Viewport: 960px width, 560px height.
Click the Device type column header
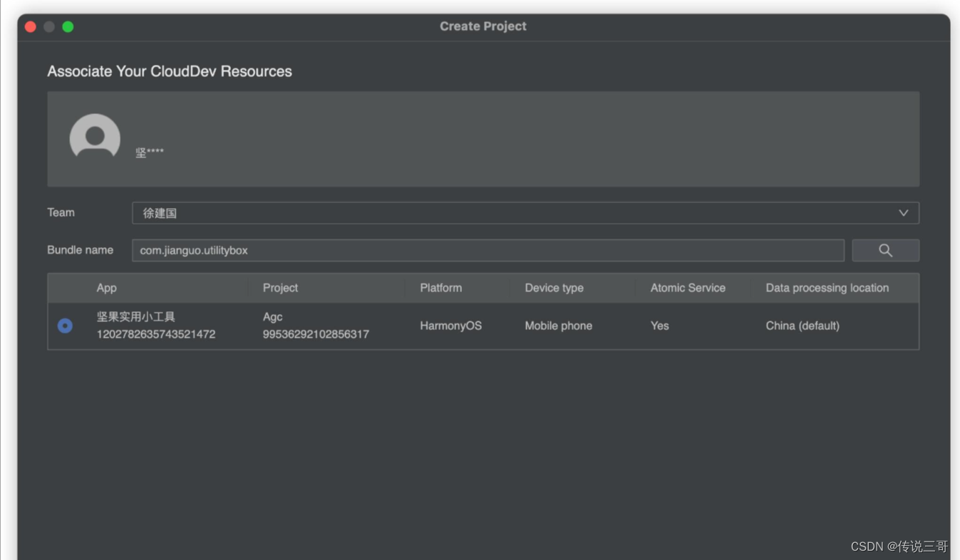[x=554, y=288]
